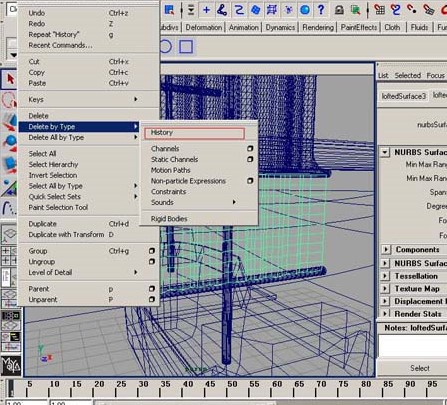Enable the dynamics selection mask
Screen dimensions: 447x405
pyautogui.click(x=289, y=10)
